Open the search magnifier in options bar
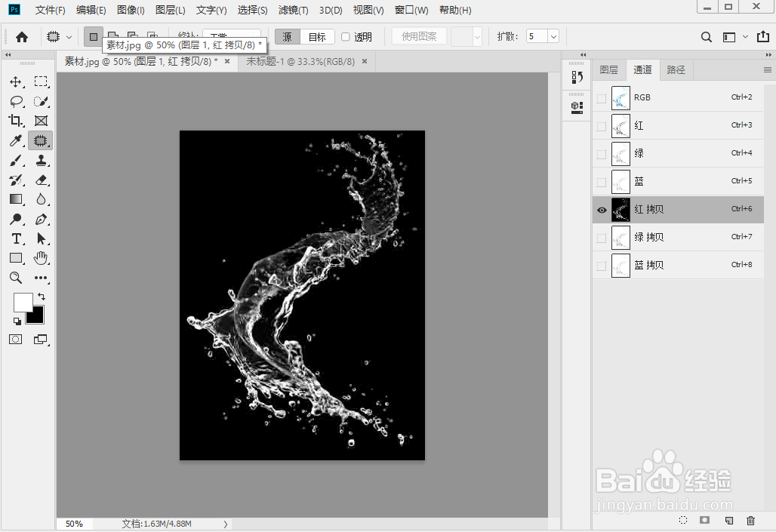776x532 pixels. click(x=707, y=37)
